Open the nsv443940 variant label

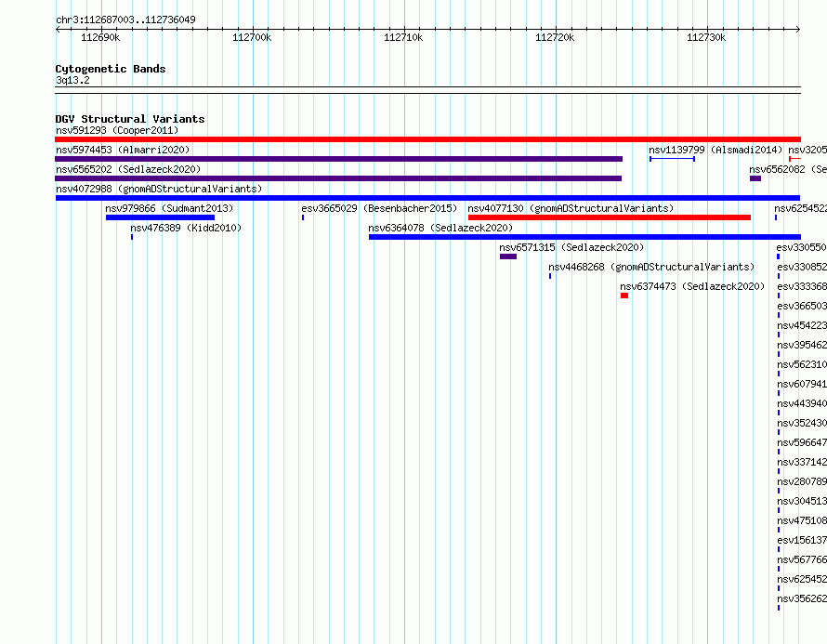click(x=802, y=403)
